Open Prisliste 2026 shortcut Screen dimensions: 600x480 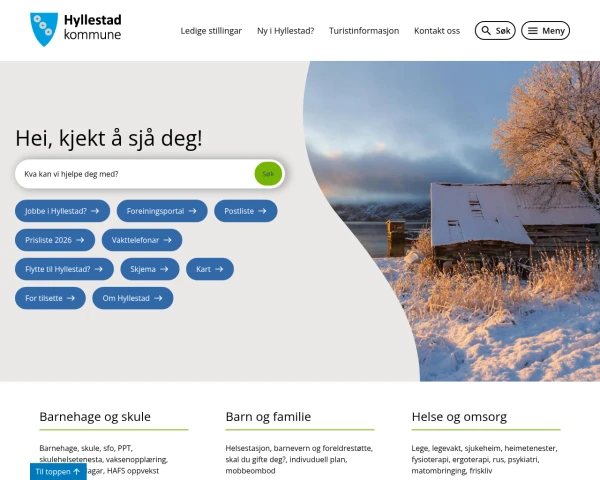pyautogui.click(x=55, y=240)
